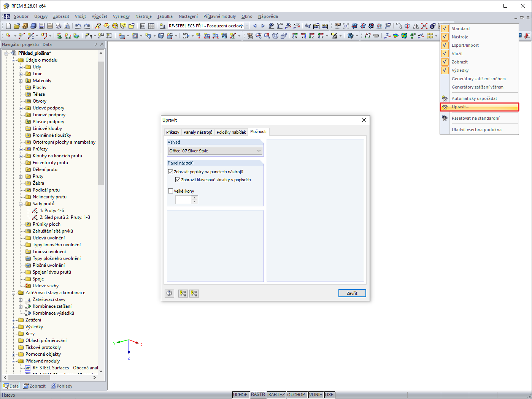
Task: Toggle the UCHOP status bar button
Action: click(240, 395)
